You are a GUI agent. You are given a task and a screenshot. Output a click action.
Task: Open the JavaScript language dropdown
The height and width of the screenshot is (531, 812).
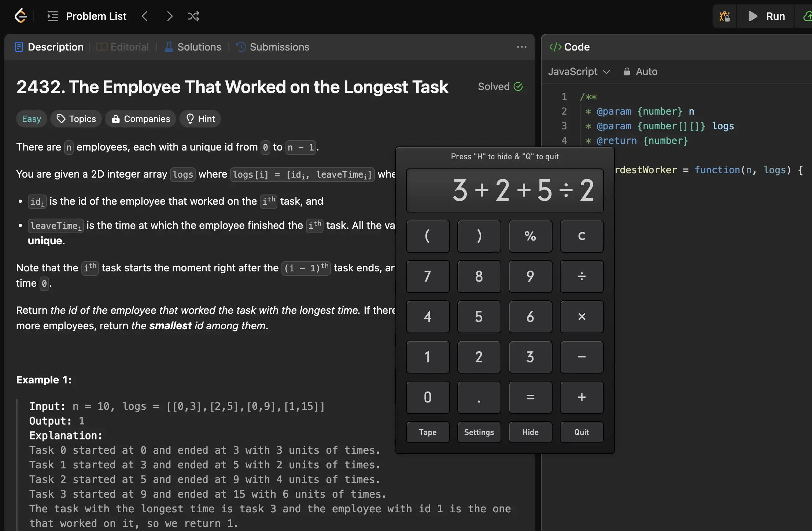tap(579, 71)
